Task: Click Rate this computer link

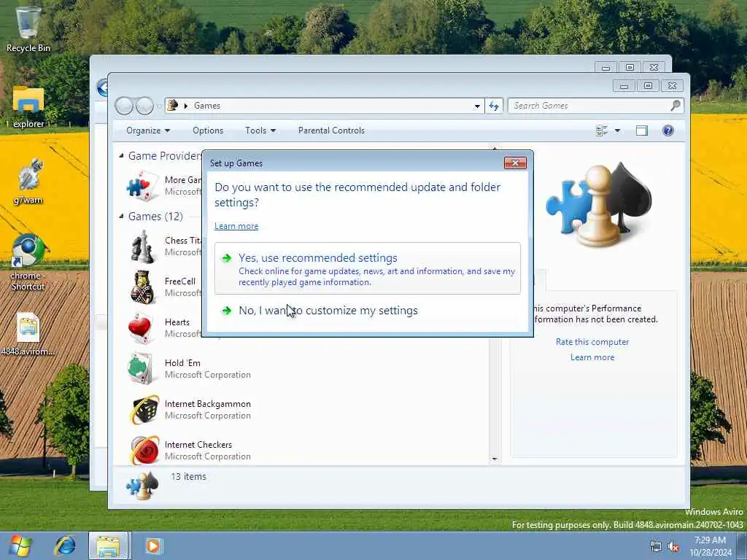Action: point(592,342)
